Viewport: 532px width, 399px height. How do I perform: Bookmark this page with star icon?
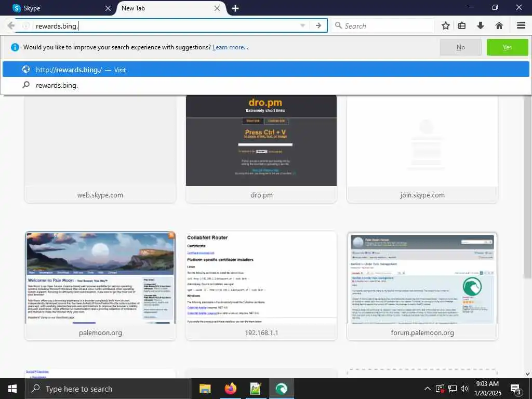point(445,26)
